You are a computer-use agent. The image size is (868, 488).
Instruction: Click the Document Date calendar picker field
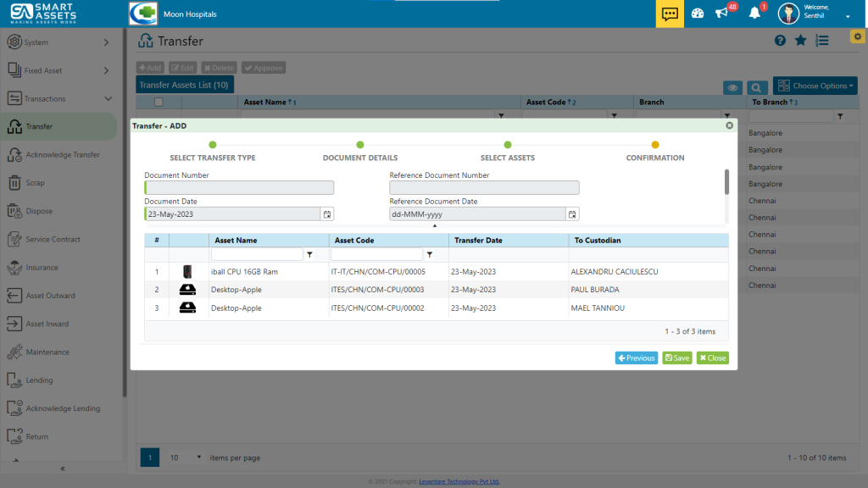[327, 213]
